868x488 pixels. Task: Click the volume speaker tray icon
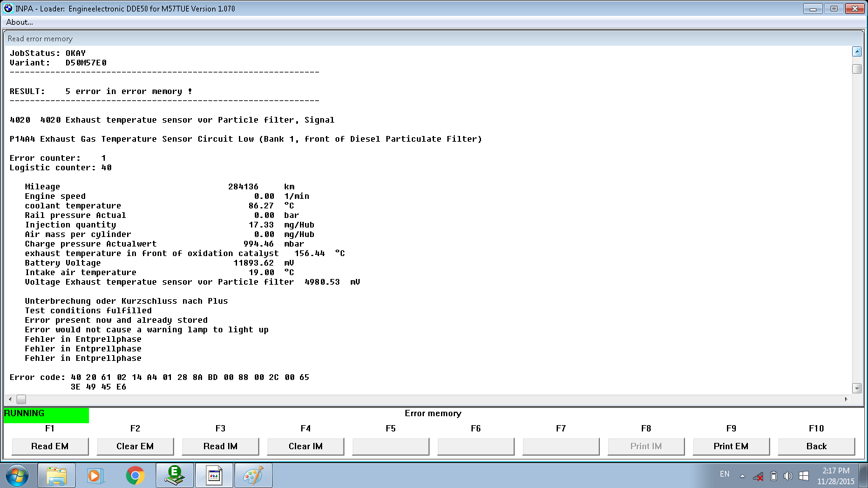coord(789,475)
